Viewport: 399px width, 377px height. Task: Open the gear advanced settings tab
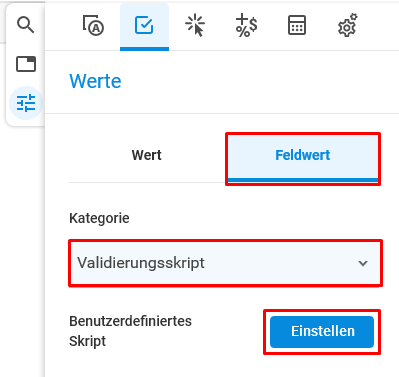pyautogui.click(x=348, y=25)
